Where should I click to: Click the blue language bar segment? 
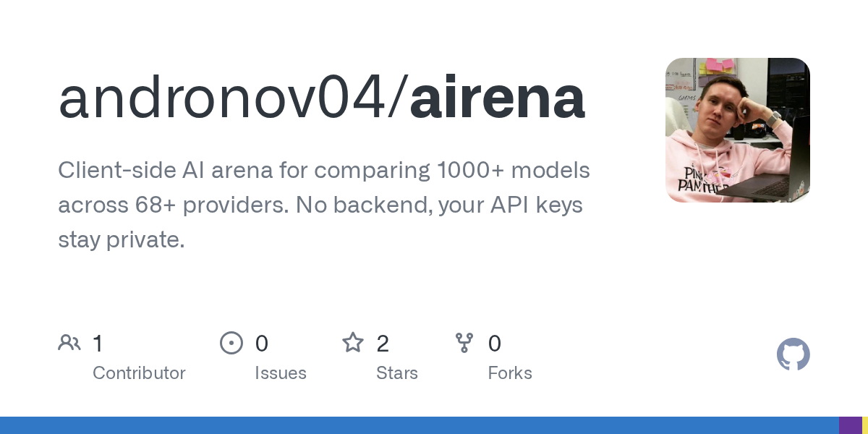click(x=420, y=425)
